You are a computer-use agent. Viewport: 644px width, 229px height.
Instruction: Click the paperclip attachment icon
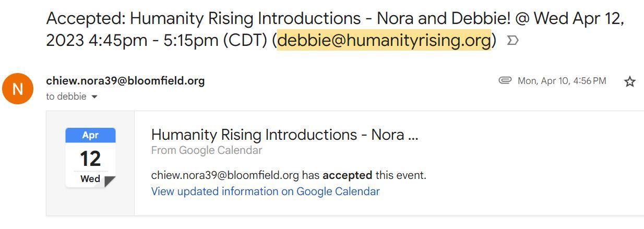point(505,80)
